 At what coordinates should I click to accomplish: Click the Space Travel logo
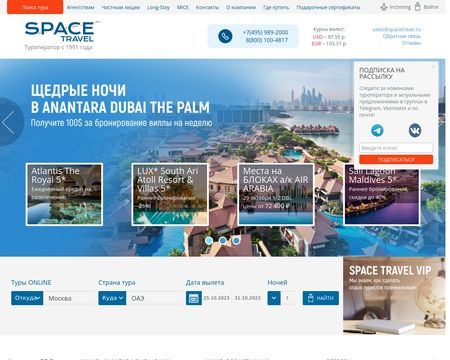(x=63, y=32)
